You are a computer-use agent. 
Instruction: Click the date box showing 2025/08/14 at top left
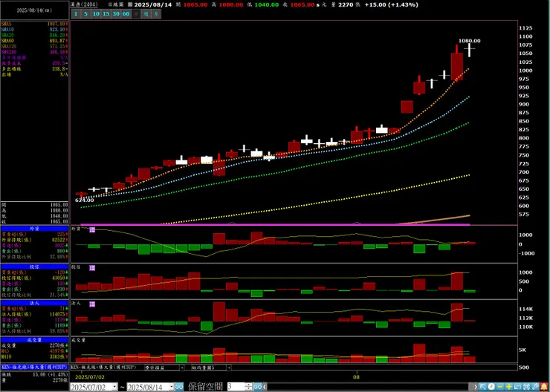[34, 10]
